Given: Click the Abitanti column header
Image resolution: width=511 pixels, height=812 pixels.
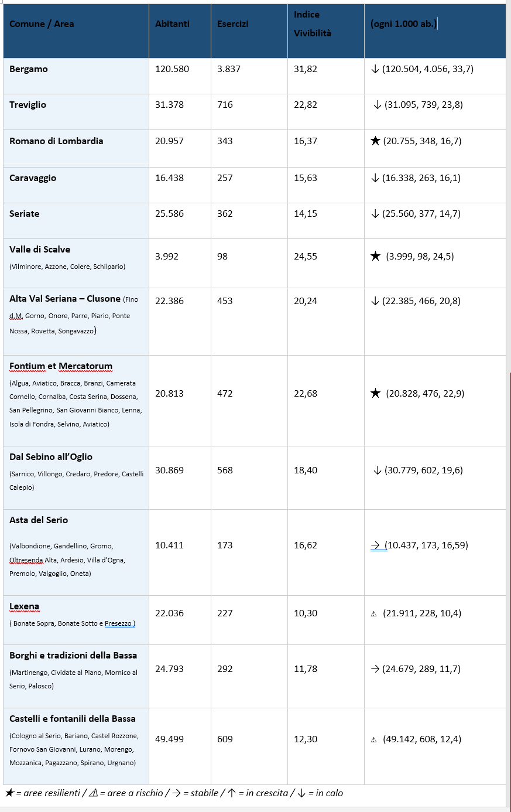Looking at the screenshot, I should tap(172, 24).
